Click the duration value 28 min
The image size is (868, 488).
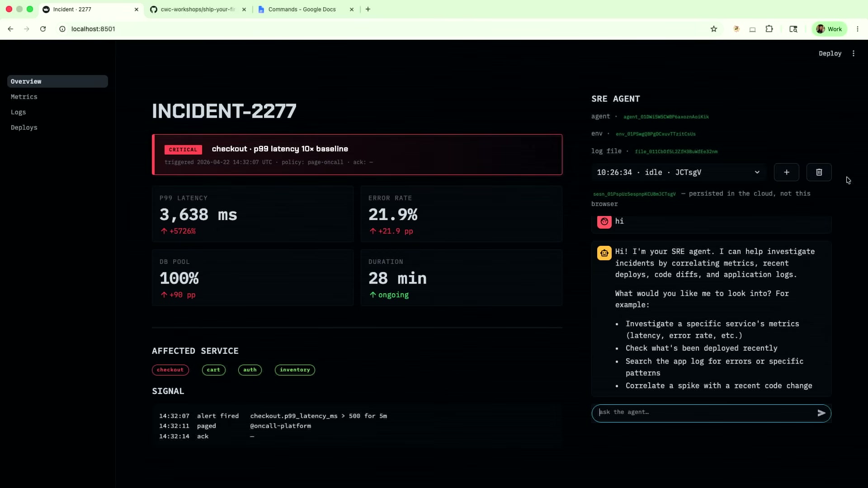[397, 278]
